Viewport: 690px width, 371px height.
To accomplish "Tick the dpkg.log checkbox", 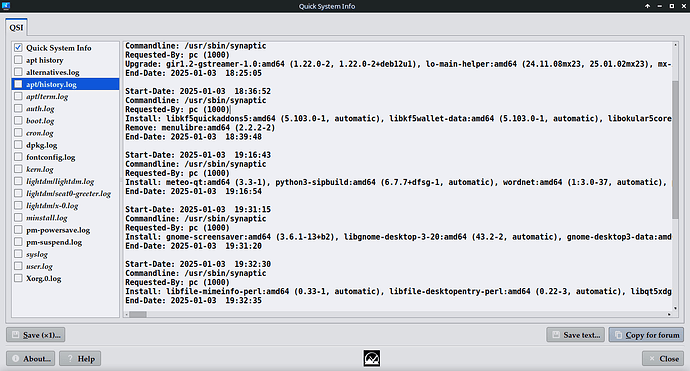I will click(18, 145).
